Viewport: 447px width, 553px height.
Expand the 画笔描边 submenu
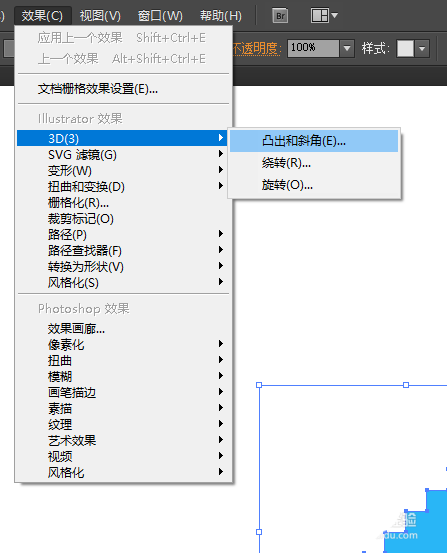click(123, 392)
